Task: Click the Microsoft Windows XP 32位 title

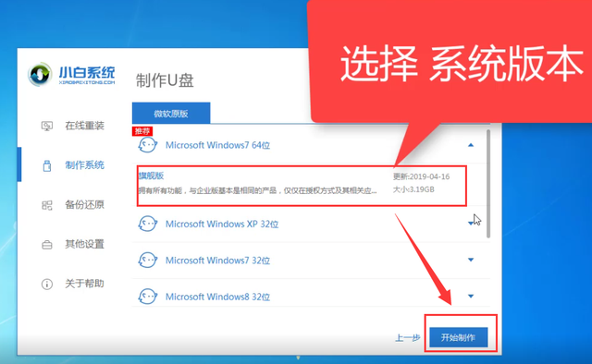Action: pos(222,224)
